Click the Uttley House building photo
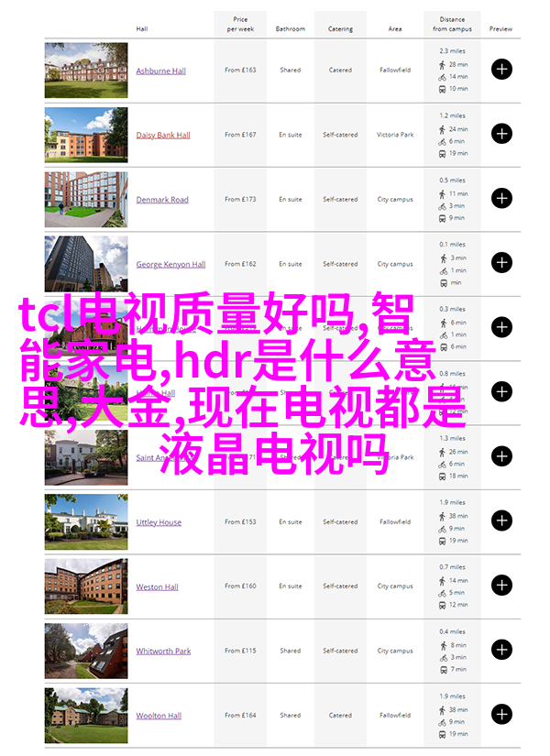 pyautogui.click(x=86, y=521)
